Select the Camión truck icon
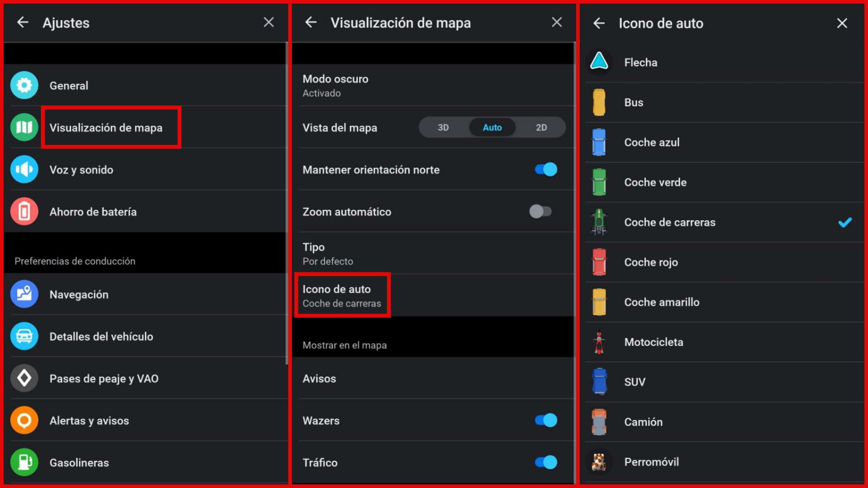The height and width of the screenshot is (488, 868). coord(599,422)
